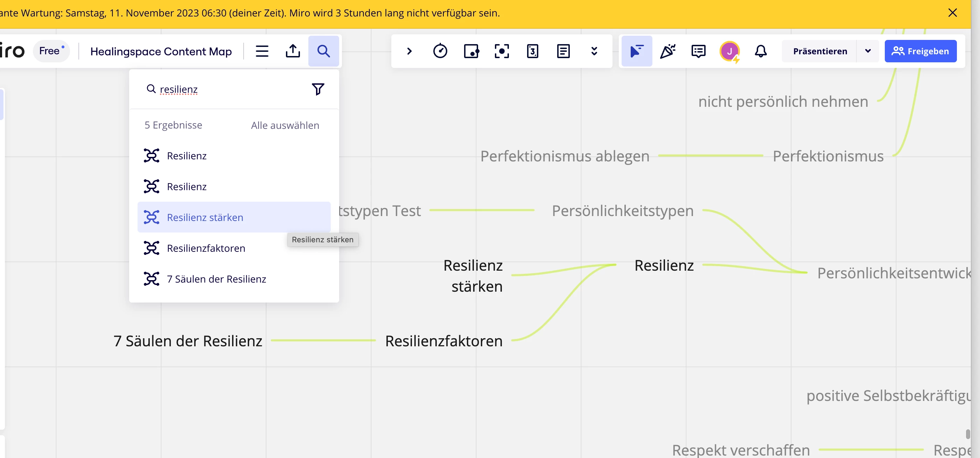Screen dimensions: 980x458
Task: Click the vertical scrollbar thumb at right edge
Action: 967,434
